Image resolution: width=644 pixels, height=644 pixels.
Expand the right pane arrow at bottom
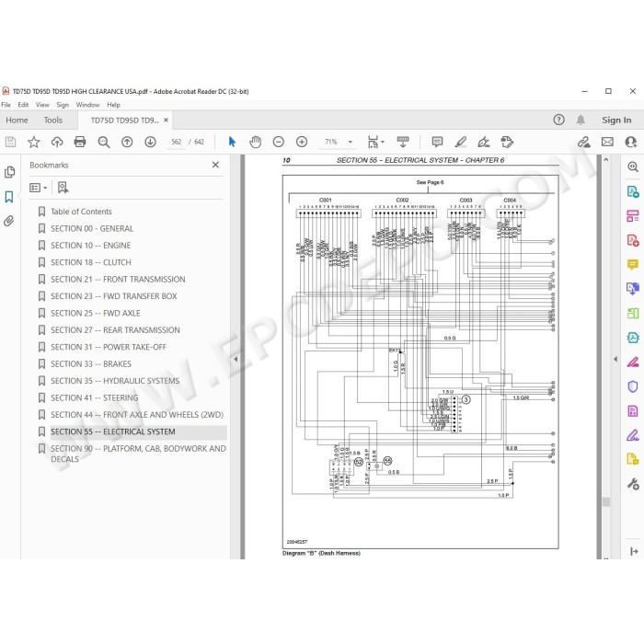634,551
